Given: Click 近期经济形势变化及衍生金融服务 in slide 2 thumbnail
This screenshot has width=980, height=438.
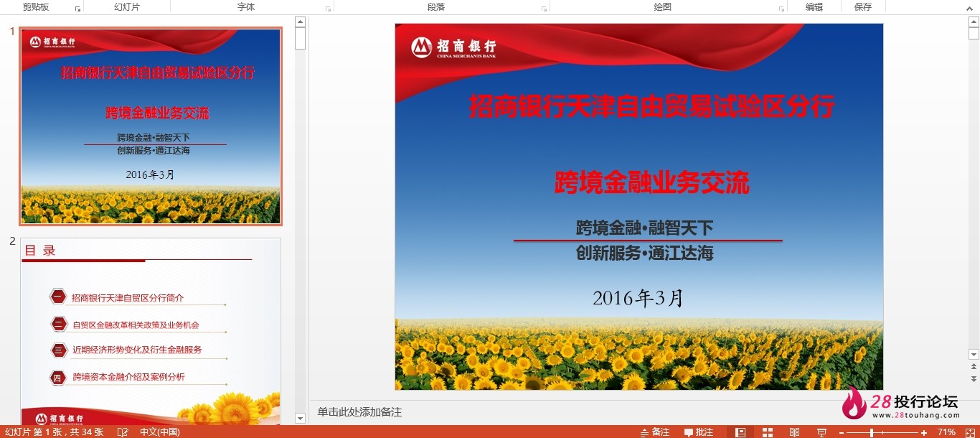Looking at the screenshot, I should click(x=137, y=350).
